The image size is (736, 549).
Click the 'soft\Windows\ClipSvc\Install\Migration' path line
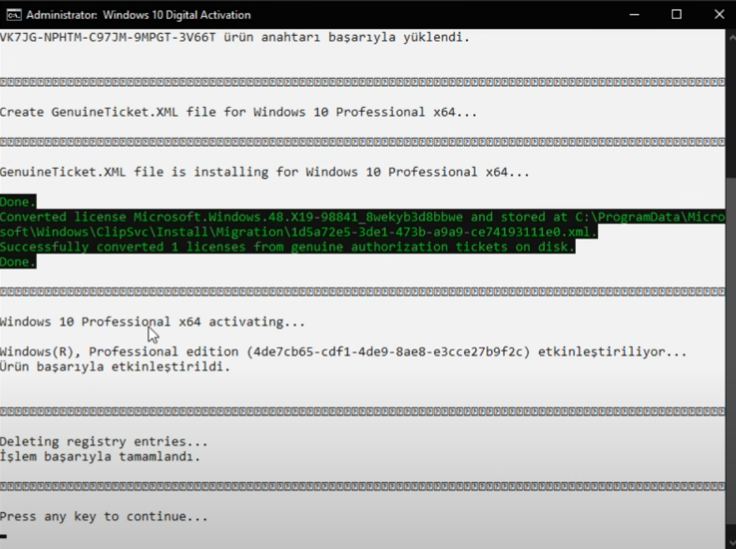[299, 232]
